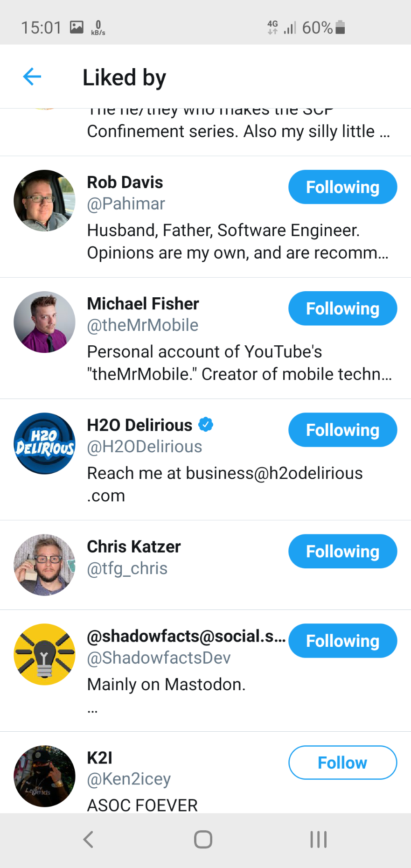Open the @theMrMobile handle
This screenshot has width=411, height=868.
coord(143,325)
